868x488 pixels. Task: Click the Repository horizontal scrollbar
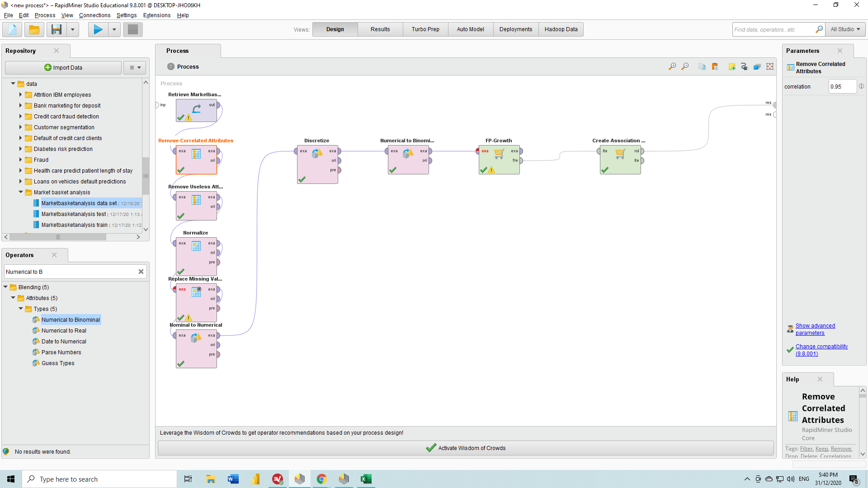[58, 237]
